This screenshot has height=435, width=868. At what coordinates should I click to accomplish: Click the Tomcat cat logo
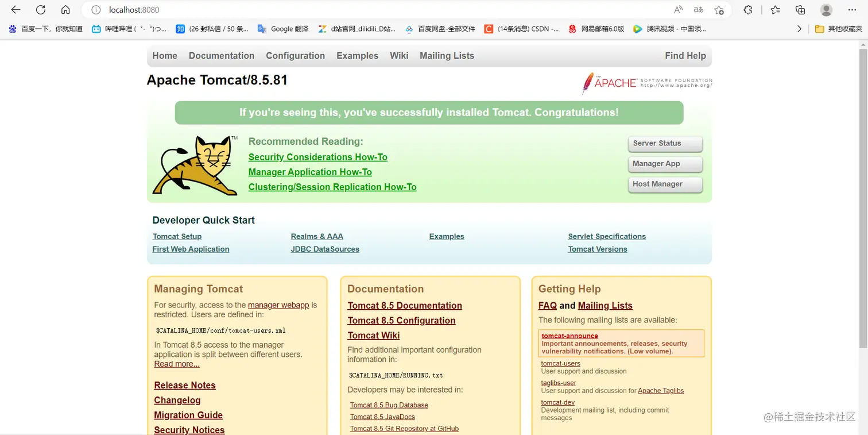pyautogui.click(x=195, y=165)
